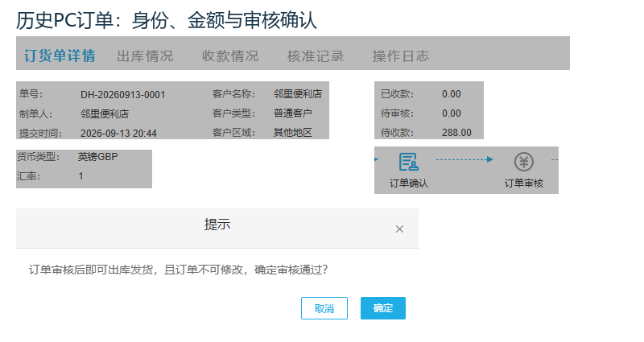Viewport: 644px width, 342px height.
Task: Click the 订单确认 document icon
Action: [409, 162]
